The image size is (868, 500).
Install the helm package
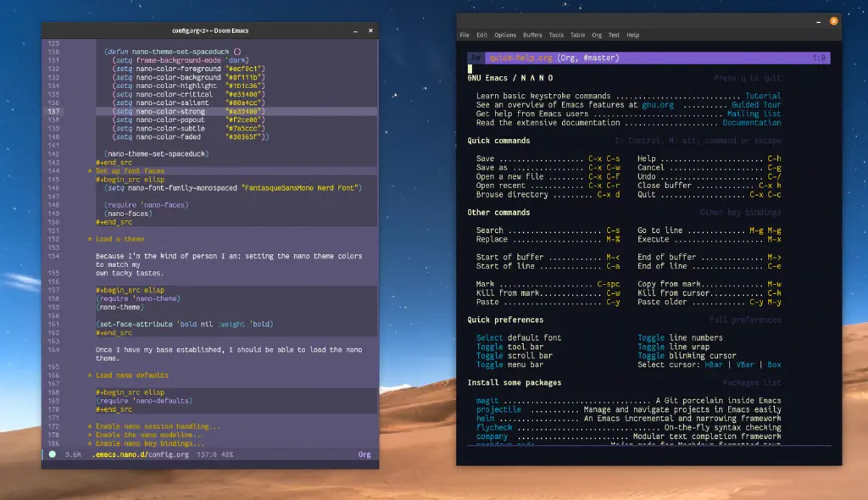[485, 418]
